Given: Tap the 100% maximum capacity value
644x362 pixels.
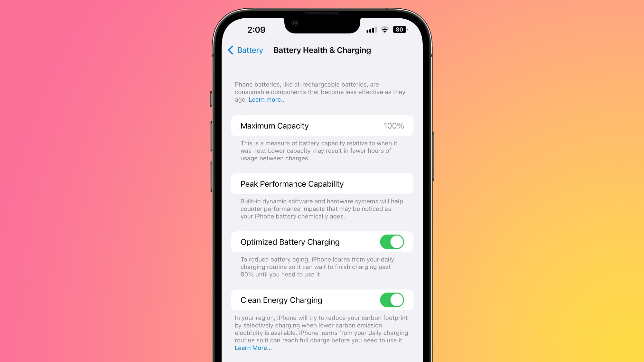Looking at the screenshot, I should pos(393,125).
